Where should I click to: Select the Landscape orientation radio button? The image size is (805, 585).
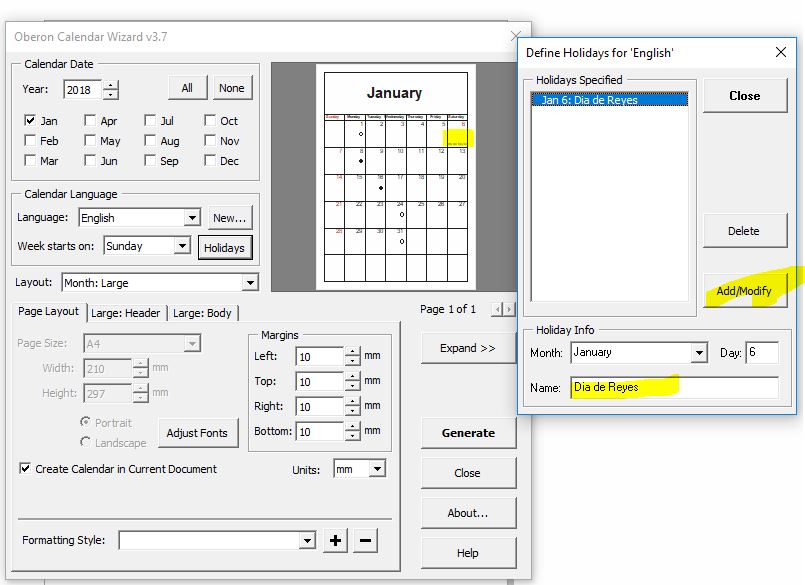pyautogui.click(x=85, y=442)
